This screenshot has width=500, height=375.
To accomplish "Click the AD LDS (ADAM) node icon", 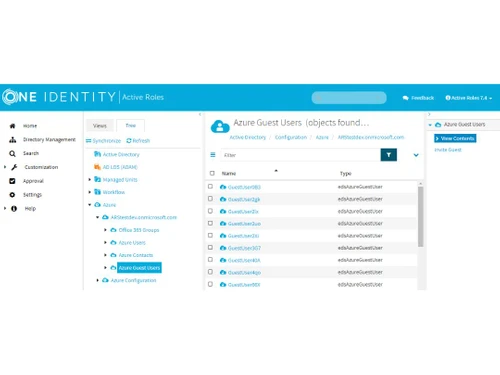I will pyautogui.click(x=97, y=167).
